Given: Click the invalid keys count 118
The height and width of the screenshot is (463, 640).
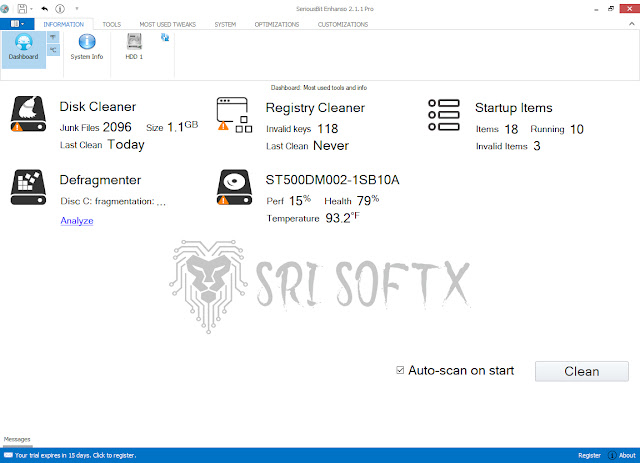Looking at the screenshot, I should tap(328, 129).
